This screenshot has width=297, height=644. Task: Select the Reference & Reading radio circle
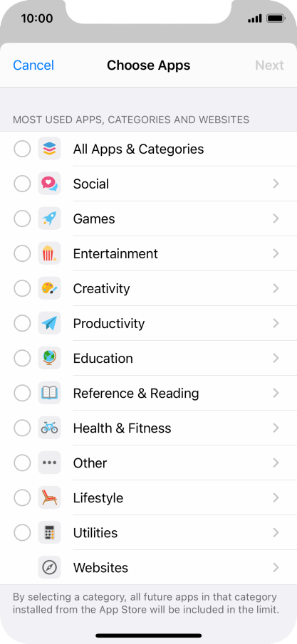pyautogui.click(x=22, y=393)
